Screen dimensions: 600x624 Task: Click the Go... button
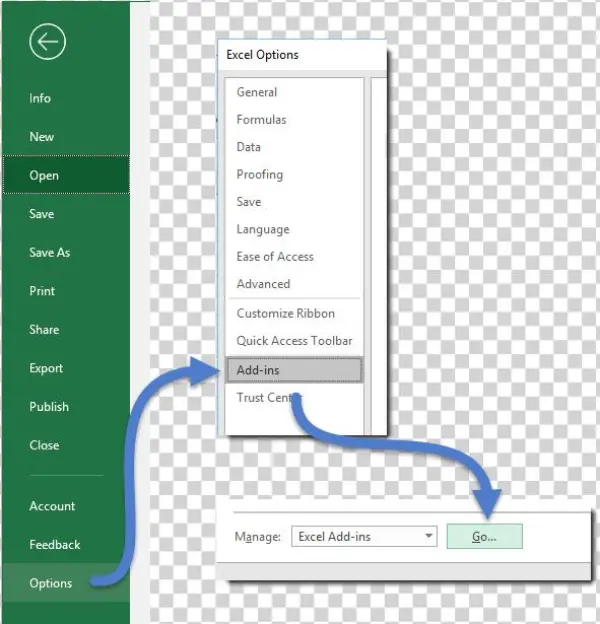tap(484, 536)
